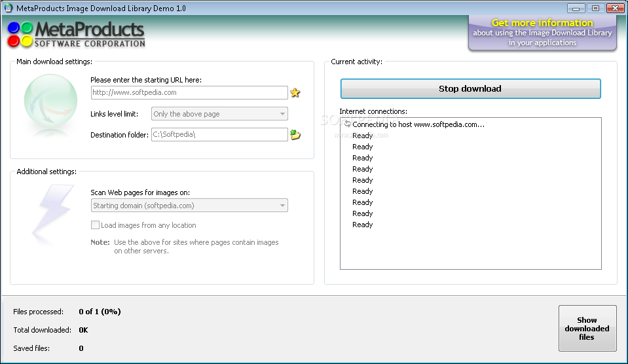The height and width of the screenshot is (364, 628).
Task: Click the Stop download button
Action: point(471,88)
